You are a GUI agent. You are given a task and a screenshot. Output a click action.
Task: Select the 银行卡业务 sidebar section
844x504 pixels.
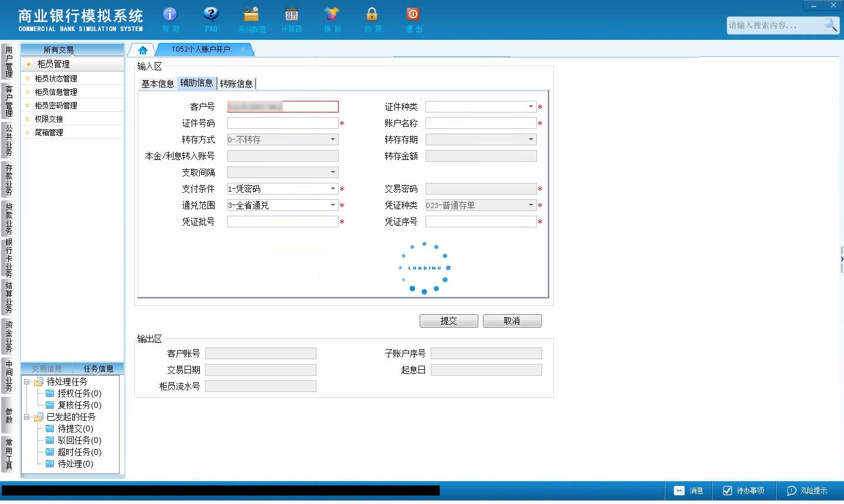point(9,258)
